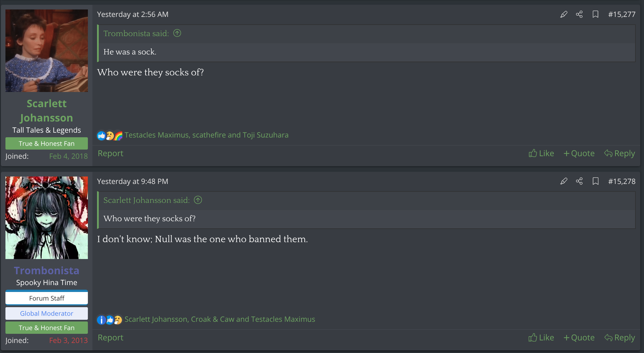This screenshot has height=353, width=644.
Task: Click the informative reaction icon on post #15,278
Action: coord(101,319)
